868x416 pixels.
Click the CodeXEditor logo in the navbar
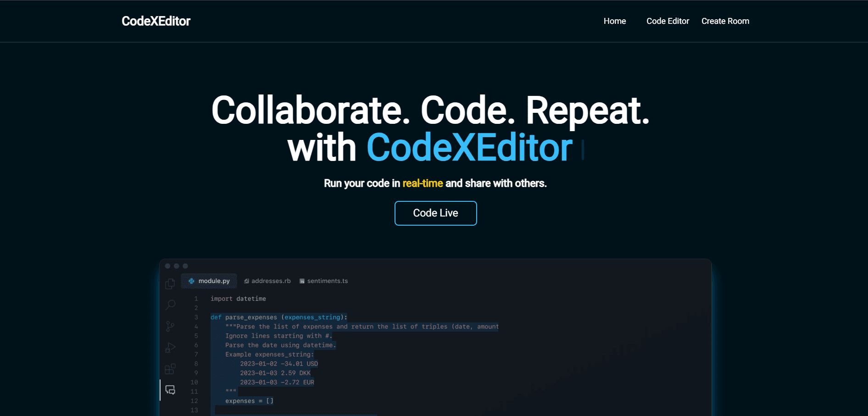[x=156, y=21]
